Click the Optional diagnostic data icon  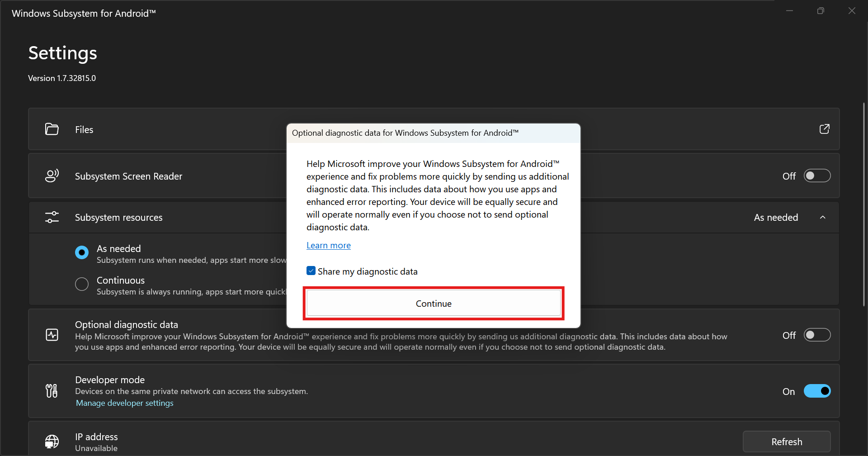(52, 335)
